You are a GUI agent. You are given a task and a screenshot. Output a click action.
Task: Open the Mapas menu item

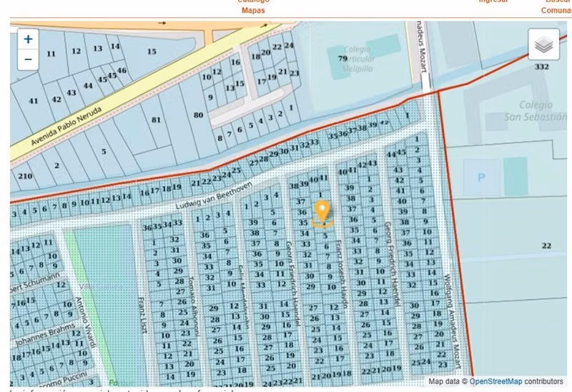click(x=253, y=10)
